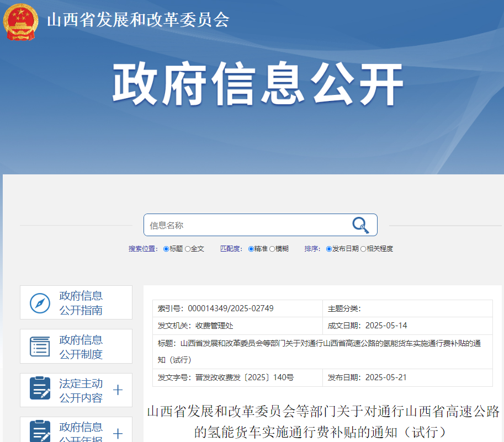Select 精准 matching radio option
Image resolution: width=504 pixels, height=442 pixels.
(251, 249)
